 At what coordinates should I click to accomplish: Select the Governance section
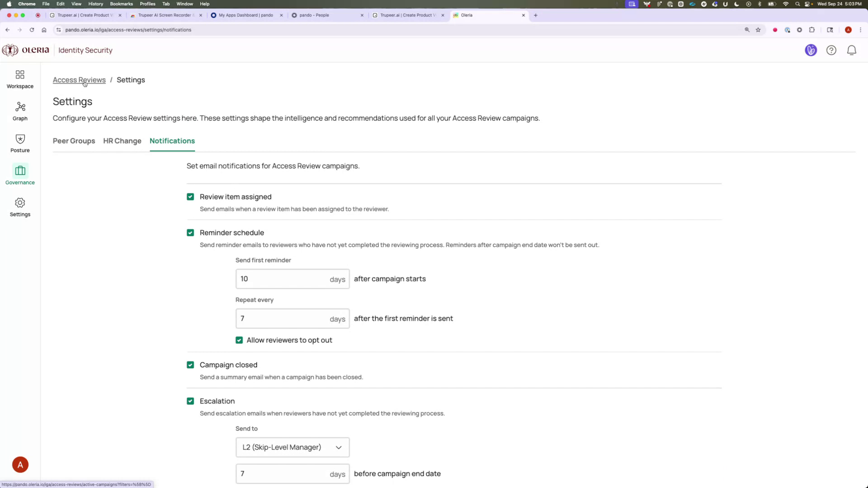tap(19, 175)
